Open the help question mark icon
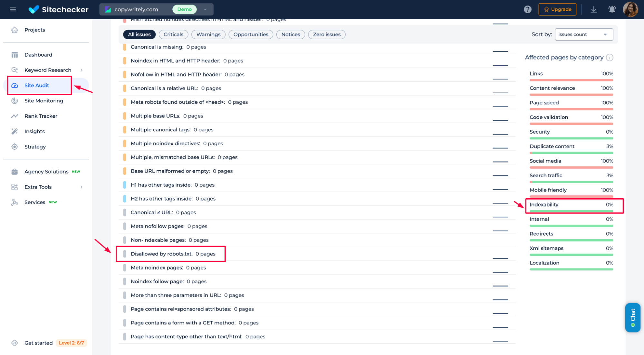The image size is (644, 355). (527, 9)
